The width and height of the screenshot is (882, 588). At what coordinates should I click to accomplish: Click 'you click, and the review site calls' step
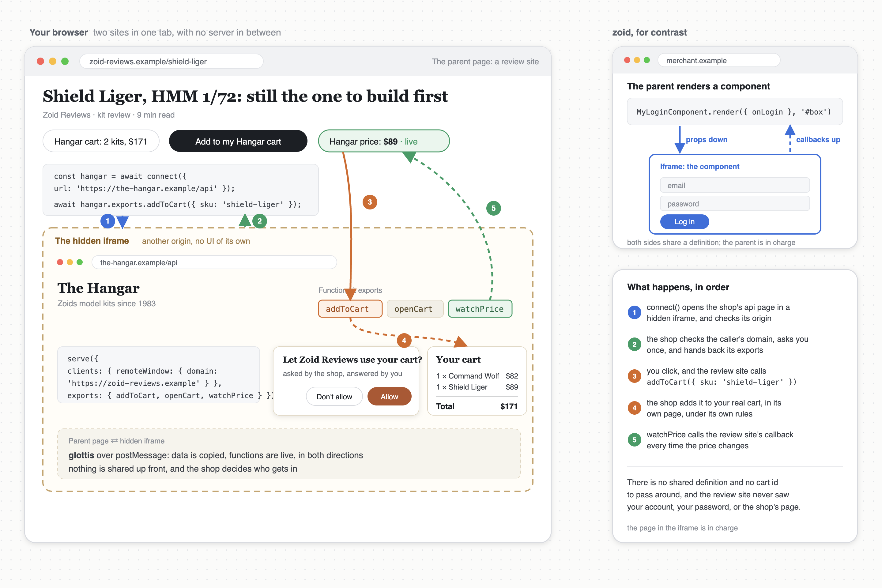[x=721, y=376]
